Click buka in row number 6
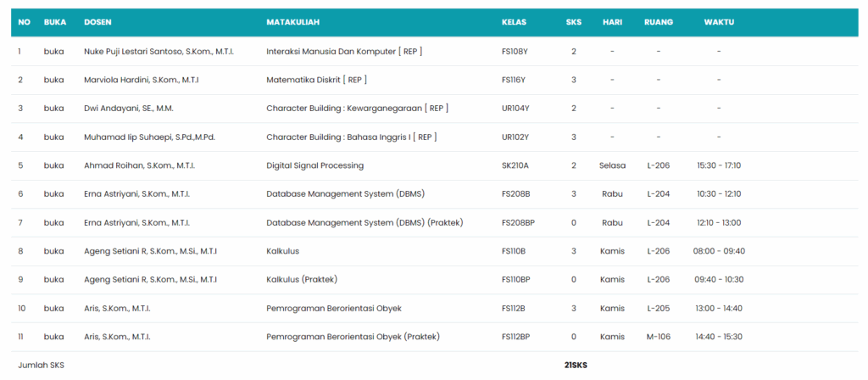Viewport: 868px width, 380px height. (x=53, y=194)
